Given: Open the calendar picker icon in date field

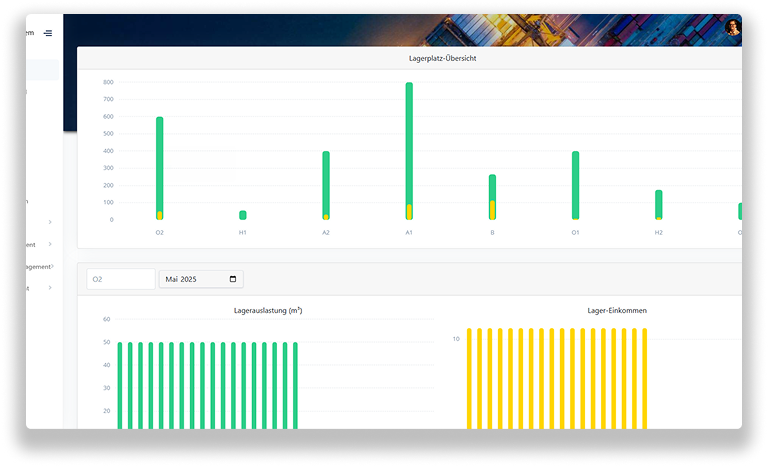Looking at the screenshot, I should pos(233,279).
